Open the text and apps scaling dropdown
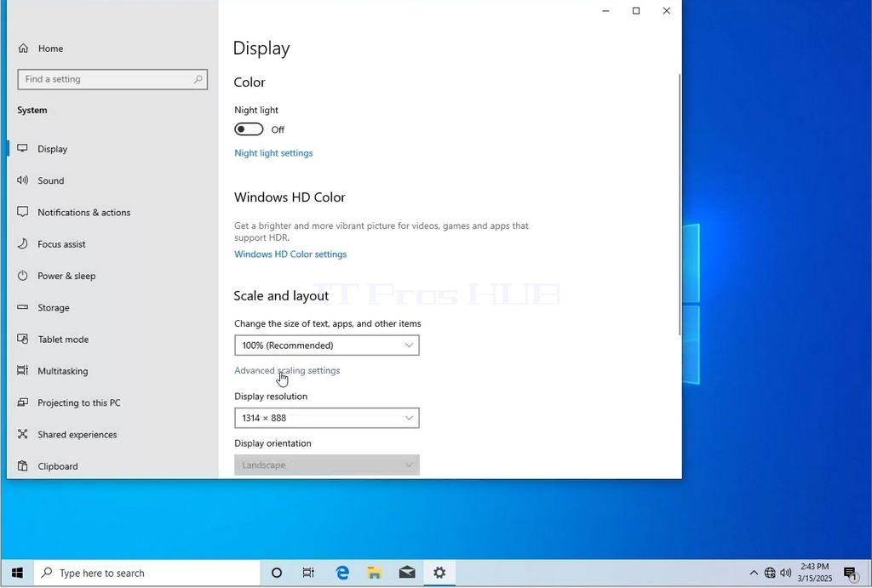 click(x=327, y=345)
